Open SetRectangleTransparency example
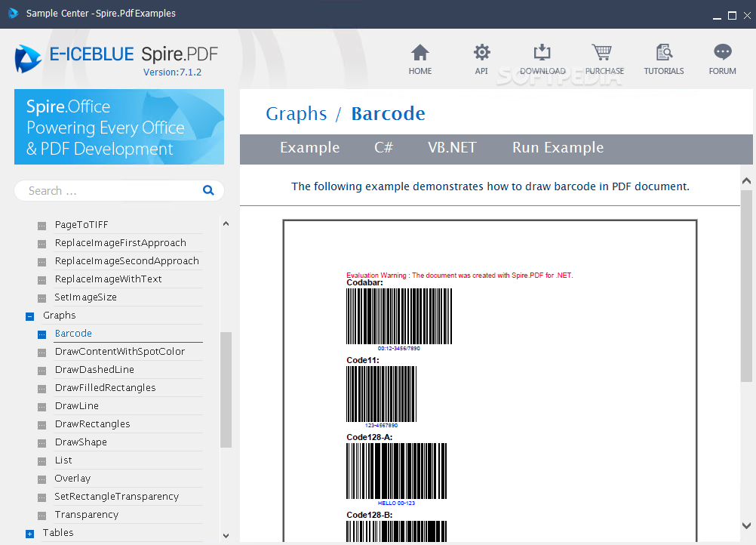 point(117,496)
